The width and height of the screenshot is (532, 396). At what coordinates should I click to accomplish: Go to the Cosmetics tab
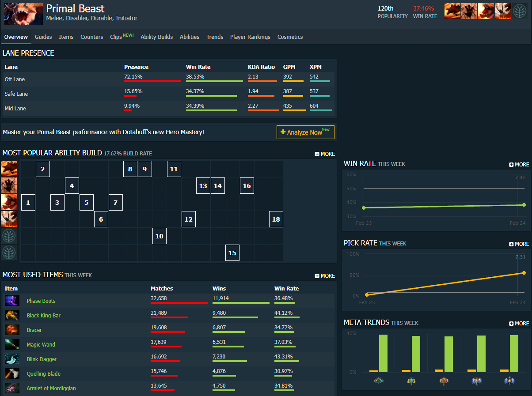click(290, 37)
